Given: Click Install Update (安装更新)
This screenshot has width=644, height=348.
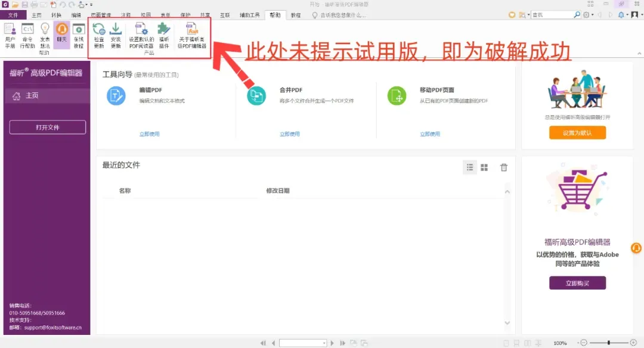Looking at the screenshot, I should pos(116,35).
